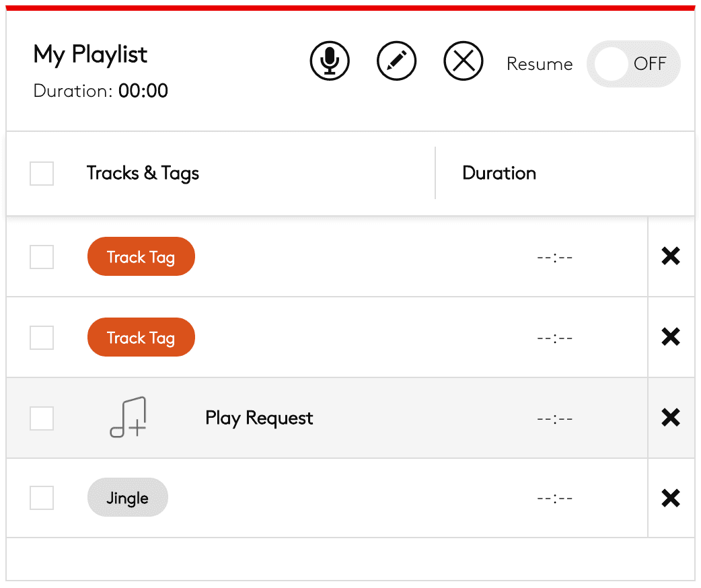Select the second Track Tag row checkbox

point(42,338)
